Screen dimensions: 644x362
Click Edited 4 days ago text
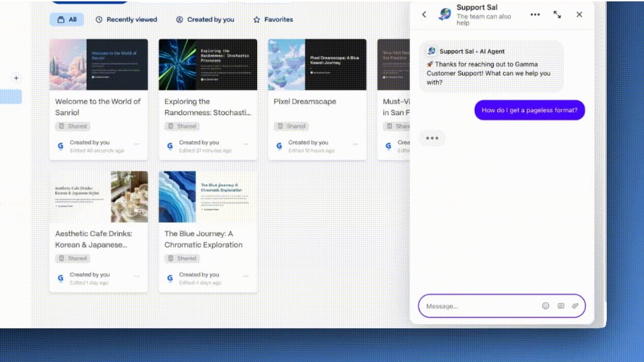(200, 283)
